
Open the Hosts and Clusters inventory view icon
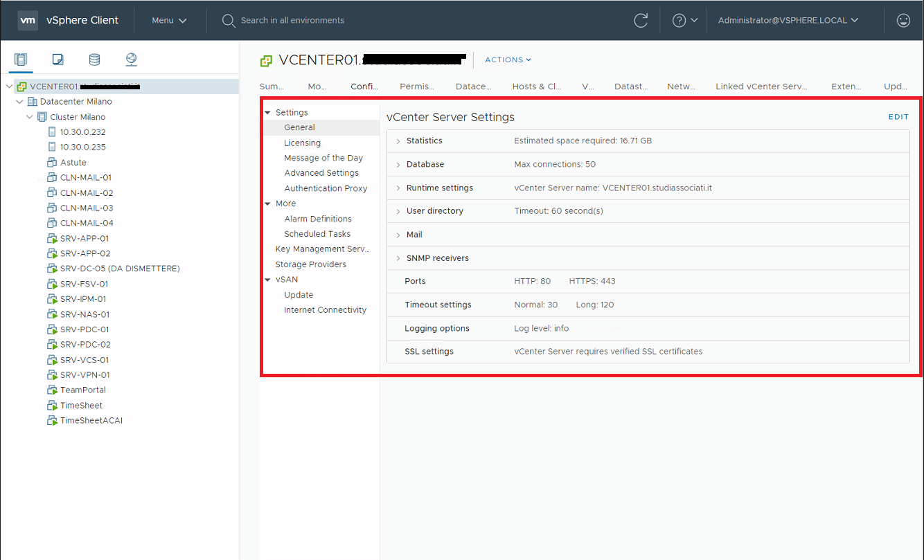pos(21,60)
